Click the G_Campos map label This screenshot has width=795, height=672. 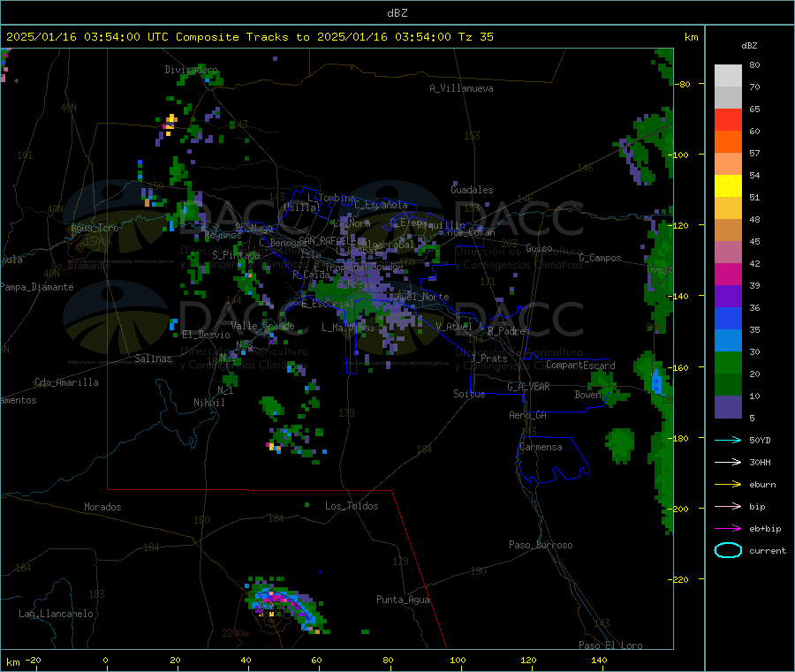click(600, 258)
